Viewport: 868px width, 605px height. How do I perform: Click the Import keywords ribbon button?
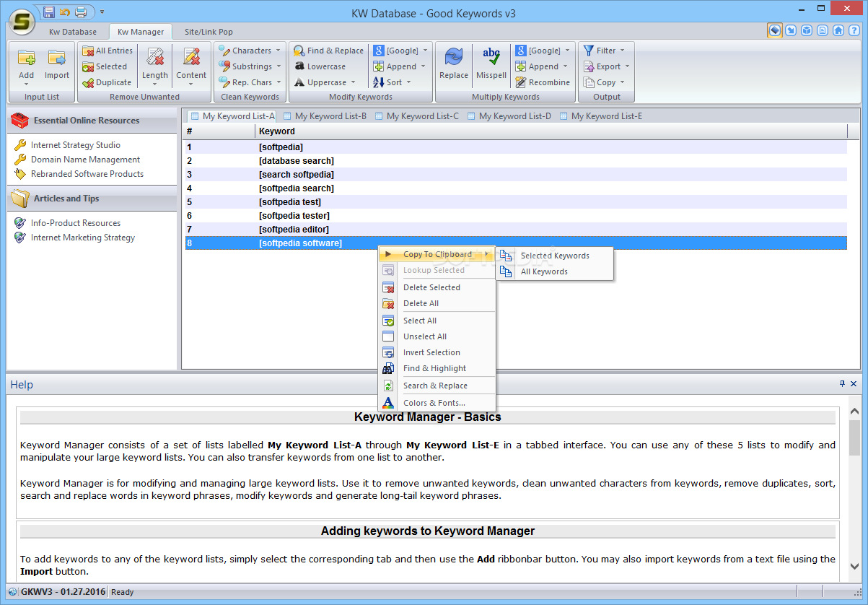(57, 65)
